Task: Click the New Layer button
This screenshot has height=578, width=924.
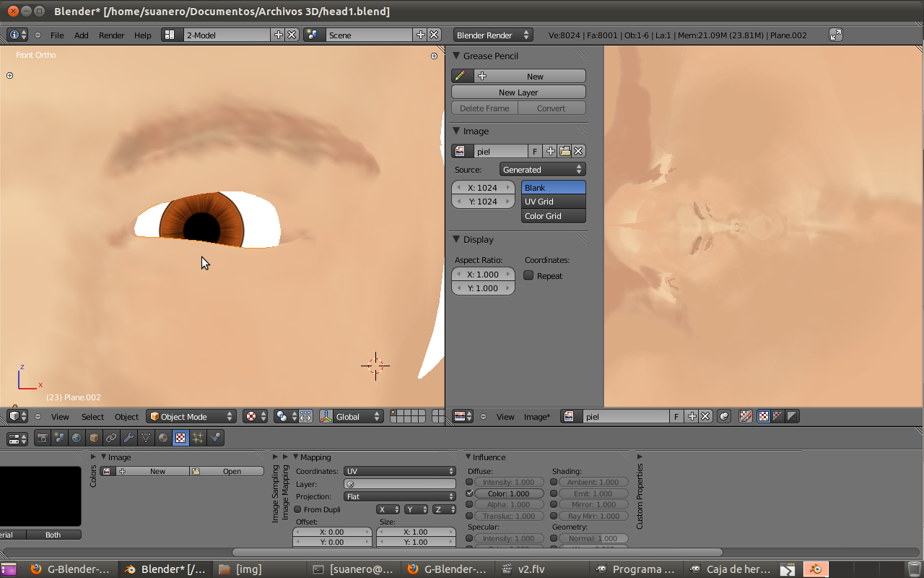Action: (x=518, y=92)
